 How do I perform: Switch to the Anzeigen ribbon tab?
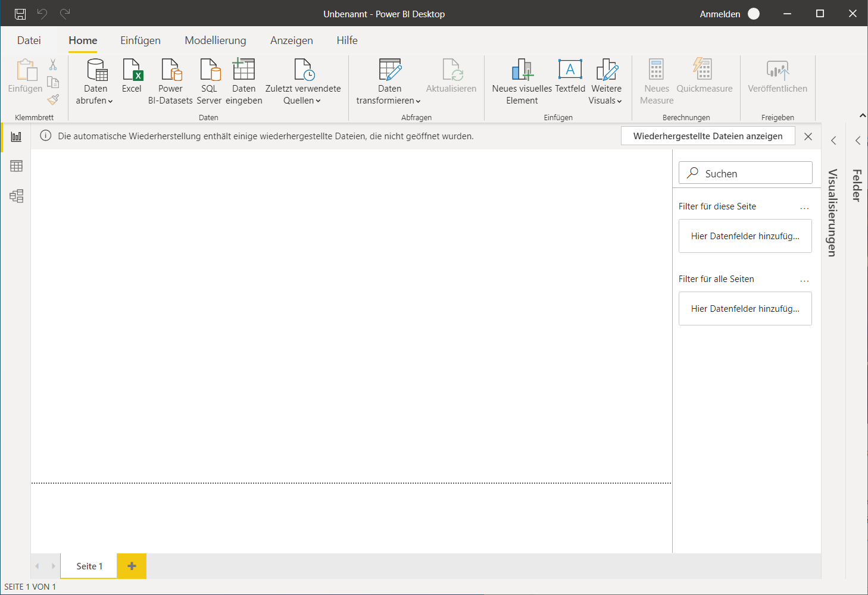coord(292,40)
